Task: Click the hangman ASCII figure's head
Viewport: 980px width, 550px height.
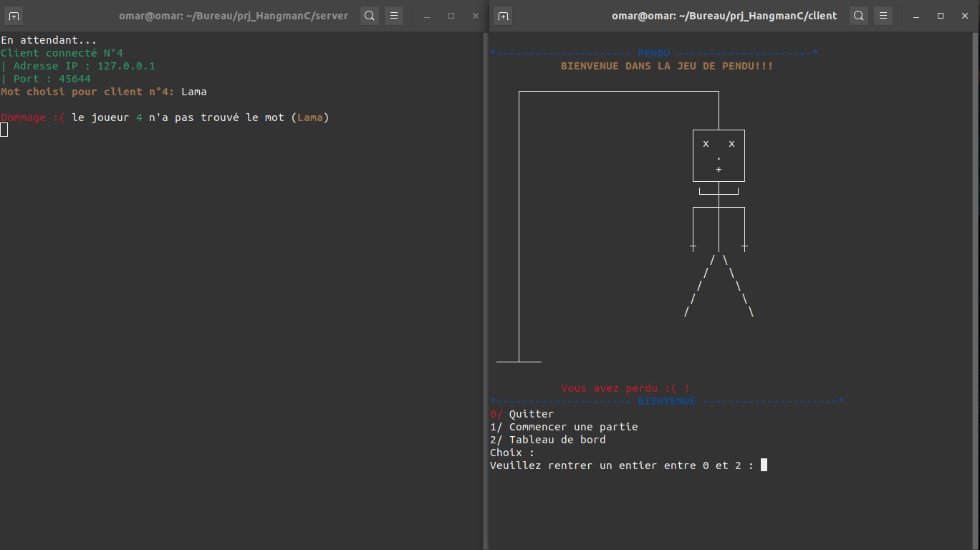Action: (718, 155)
